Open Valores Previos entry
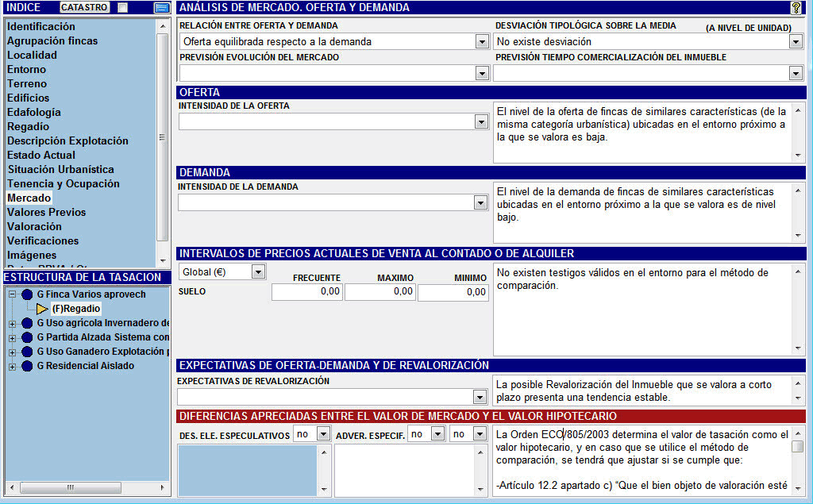This screenshot has width=813, height=504. pyautogui.click(x=47, y=212)
